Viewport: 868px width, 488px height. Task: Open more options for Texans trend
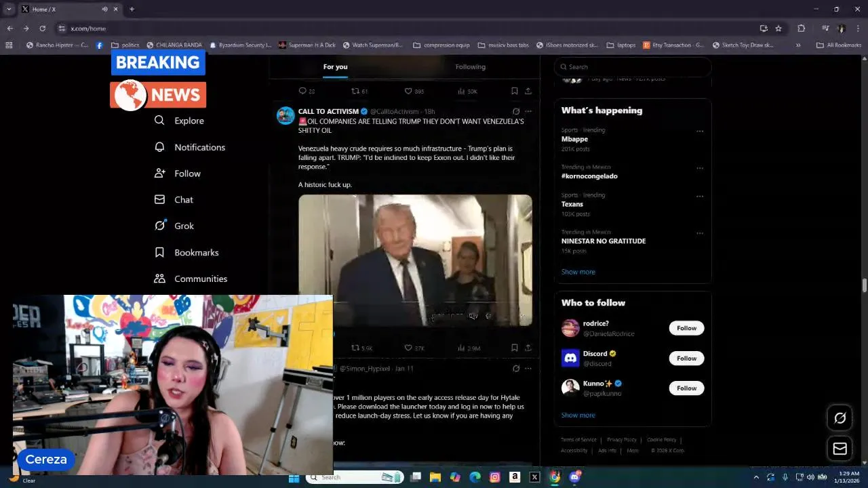coord(700,197)
